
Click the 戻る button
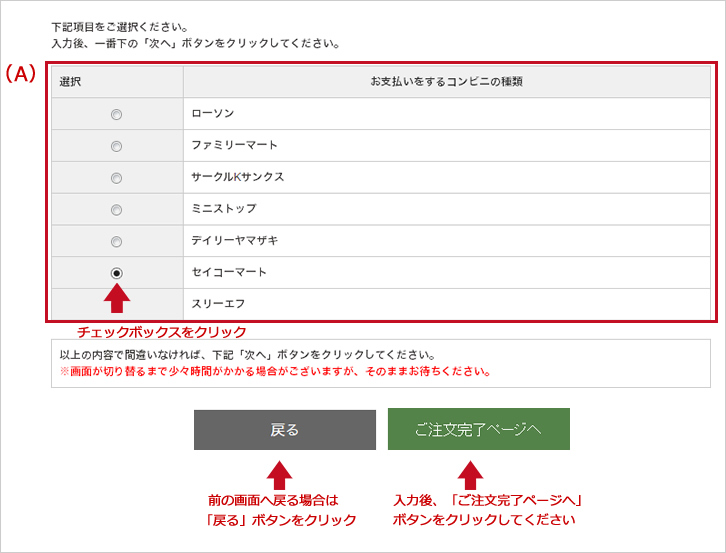click(x=285, y=430)
